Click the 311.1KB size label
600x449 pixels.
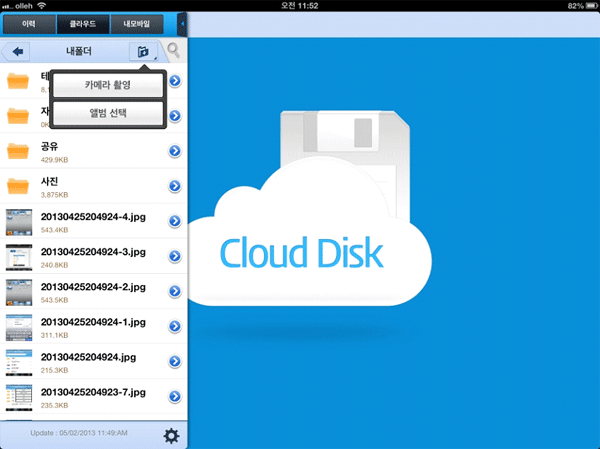tap(54, 335)
